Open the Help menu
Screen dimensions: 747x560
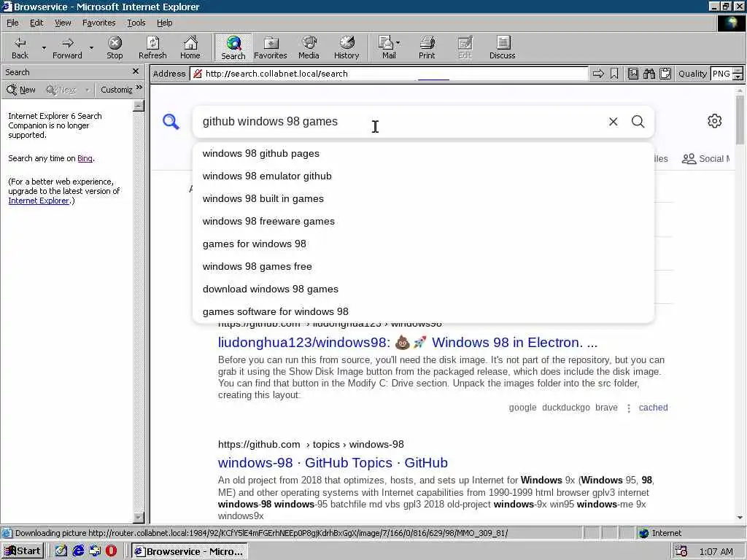point(164,23)
